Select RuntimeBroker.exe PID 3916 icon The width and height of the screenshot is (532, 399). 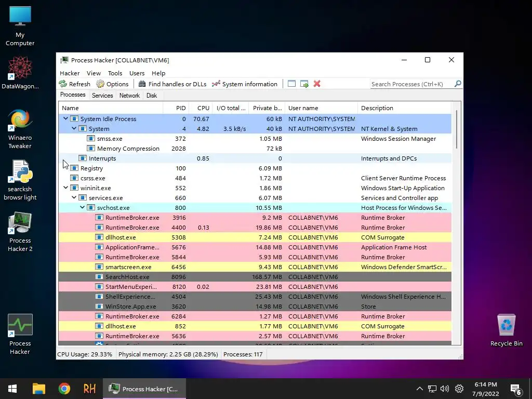coord(99,218)
